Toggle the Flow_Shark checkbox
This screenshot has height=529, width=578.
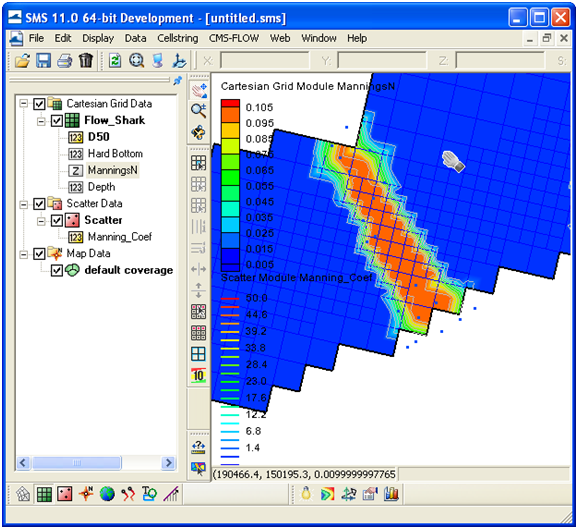(57, 121)
